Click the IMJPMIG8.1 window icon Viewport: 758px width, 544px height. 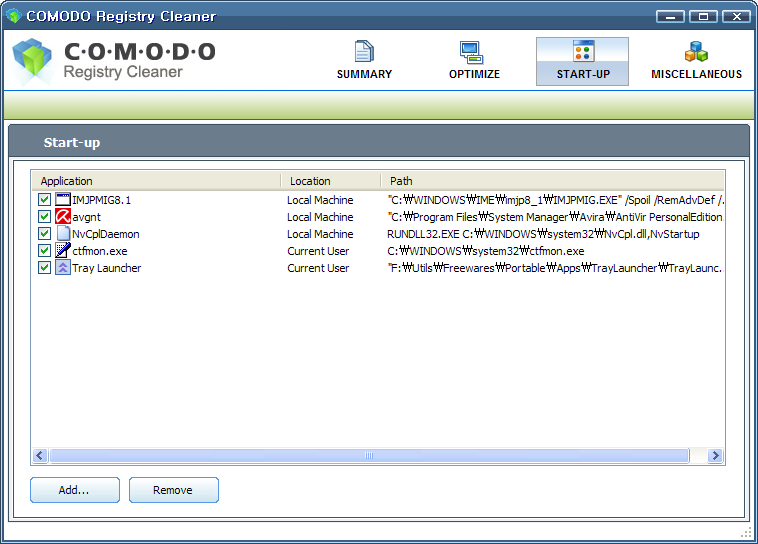[x=63, y=199]
